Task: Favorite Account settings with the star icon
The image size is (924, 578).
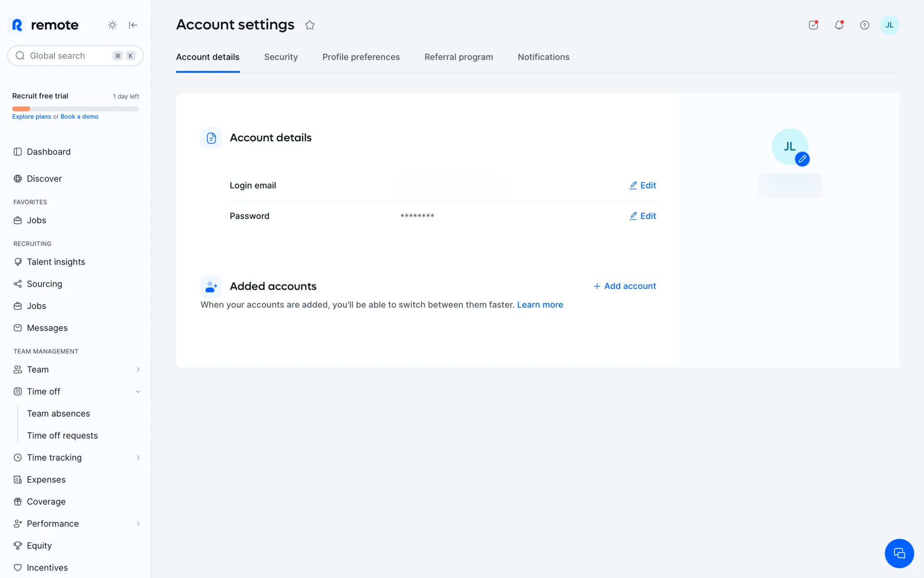Action: tap(309, 25)
